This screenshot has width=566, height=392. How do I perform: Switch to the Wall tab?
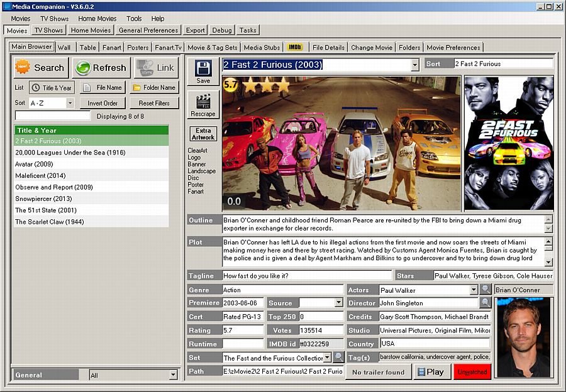coord(64,47)
